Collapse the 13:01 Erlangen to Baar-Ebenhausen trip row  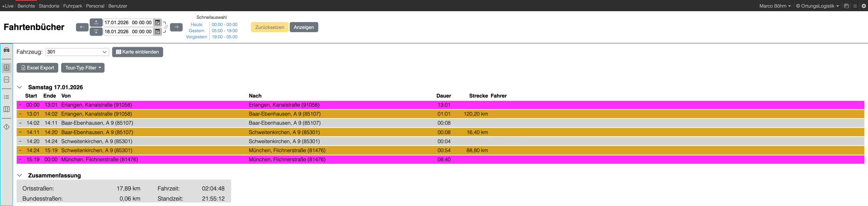20,114
